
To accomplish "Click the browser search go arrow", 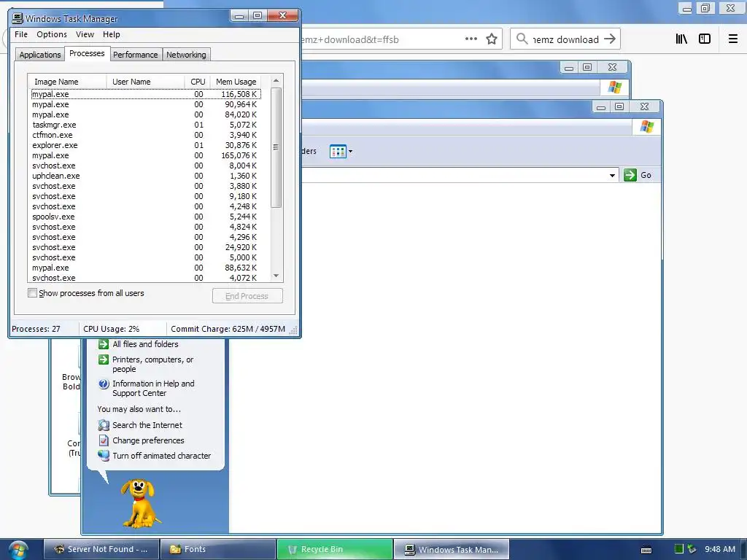I will coord(610,39).
